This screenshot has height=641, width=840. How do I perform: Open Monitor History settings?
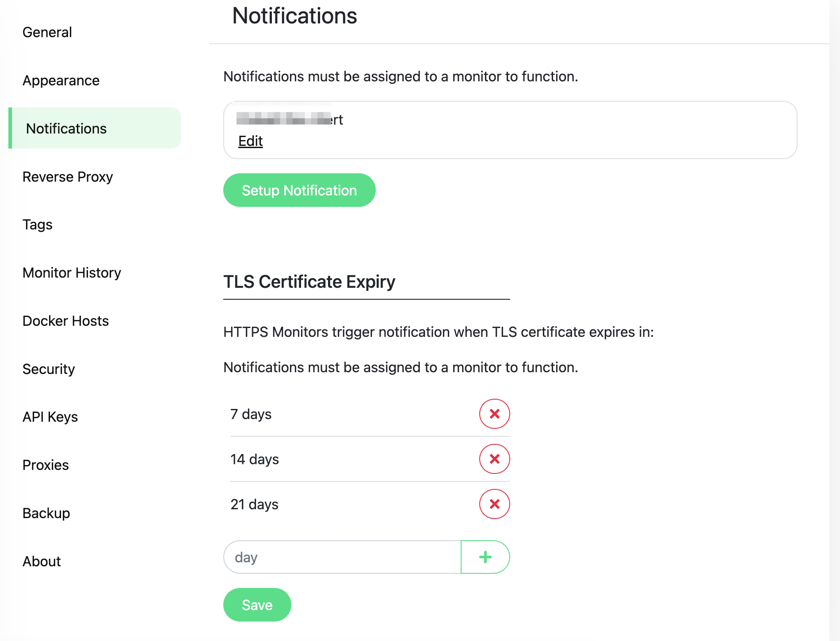click(72, 273)
